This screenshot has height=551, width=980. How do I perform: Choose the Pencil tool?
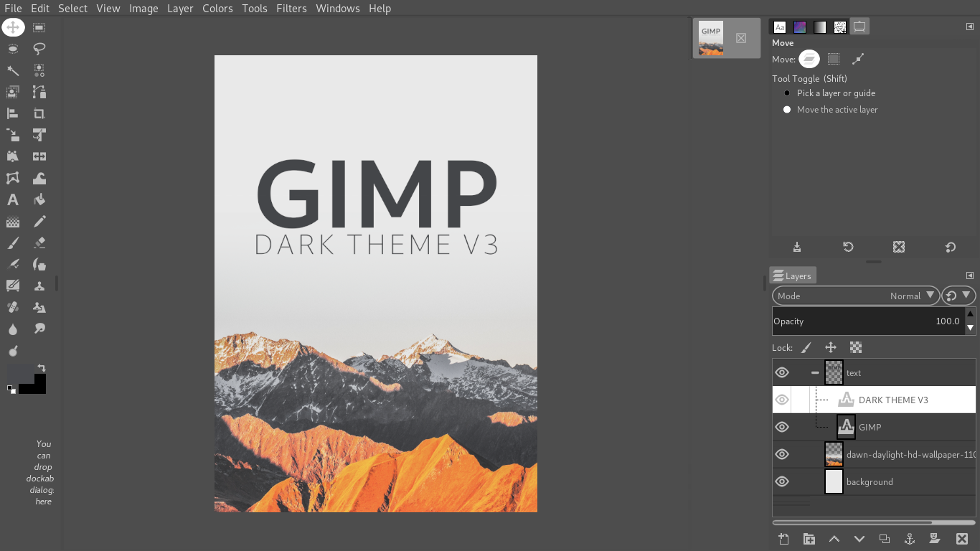point(39,222)
